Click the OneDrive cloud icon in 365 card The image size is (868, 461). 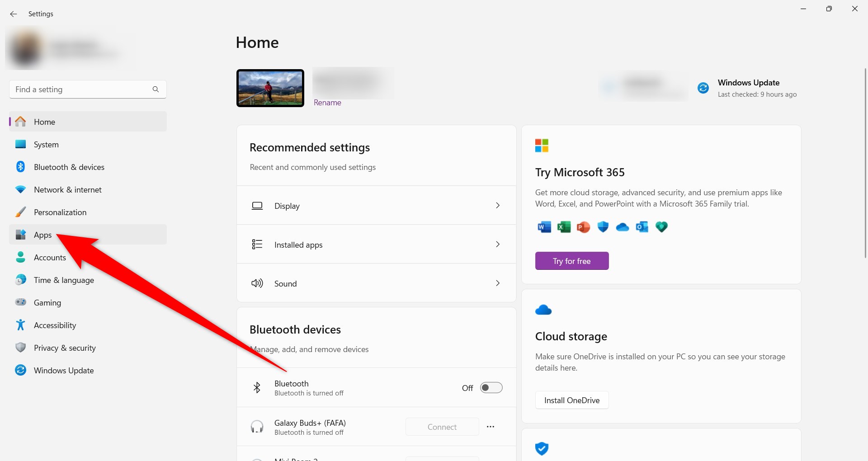623,227
